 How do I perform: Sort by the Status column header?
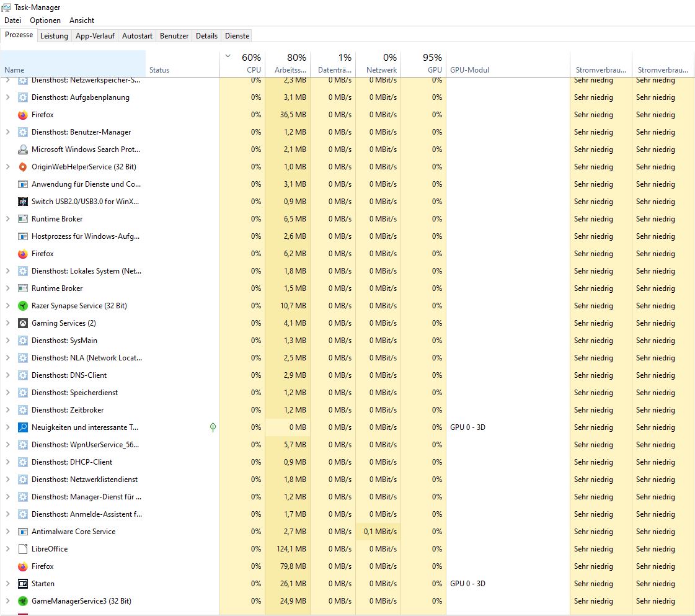183,63
